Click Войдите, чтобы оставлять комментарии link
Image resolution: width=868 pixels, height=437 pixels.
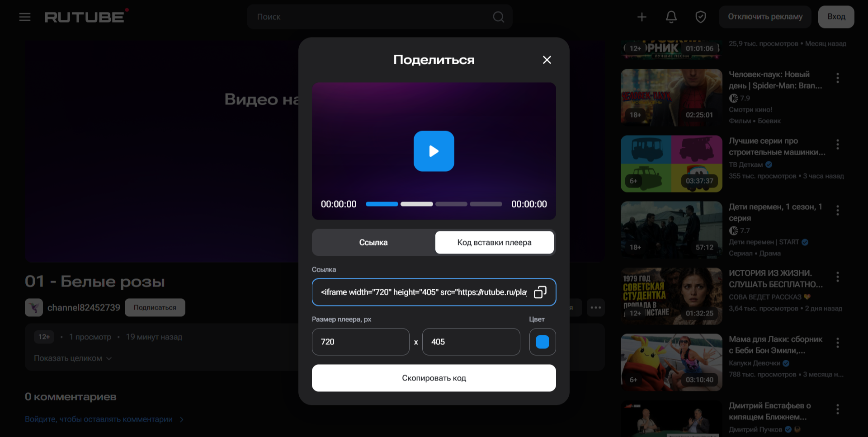[x=104, y=419]
